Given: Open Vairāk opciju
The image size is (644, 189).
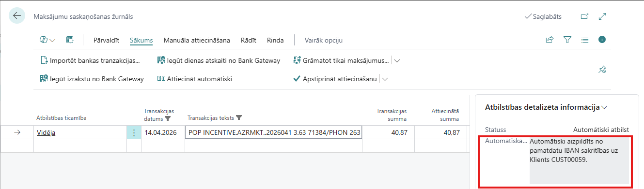Looking at the screenshot, I should point(324,40).
